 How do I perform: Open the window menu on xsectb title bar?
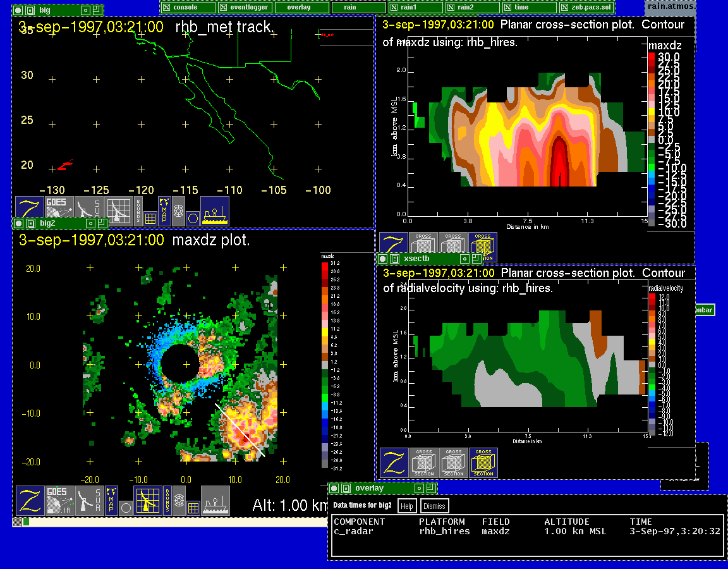pos(382,259)
